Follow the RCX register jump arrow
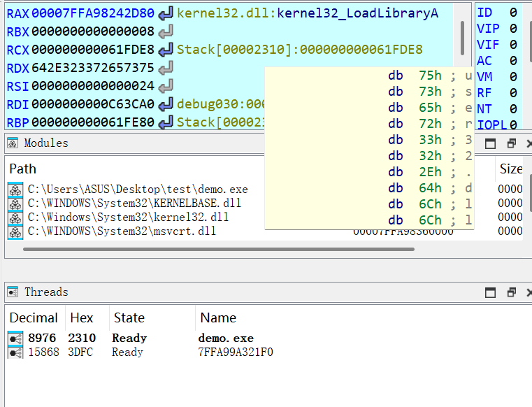Image resolution: width=532 pixels, height=407 pixels. point(165,50)
